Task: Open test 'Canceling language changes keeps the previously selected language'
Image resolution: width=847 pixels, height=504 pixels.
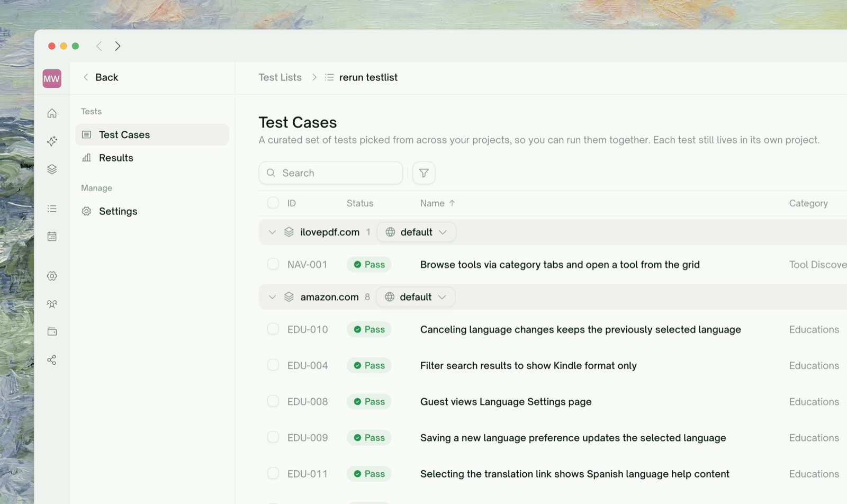Action: click(581, 329)
